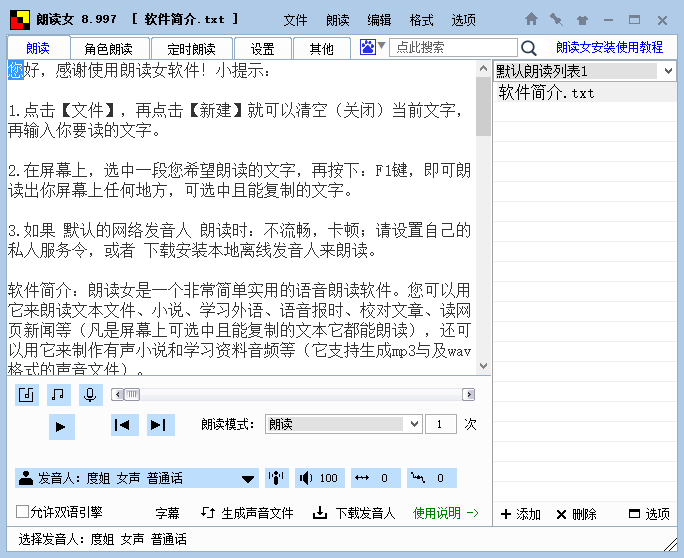684x558 pixels.
Task: Start reading with the play button
Action: (x=61, y=426)
